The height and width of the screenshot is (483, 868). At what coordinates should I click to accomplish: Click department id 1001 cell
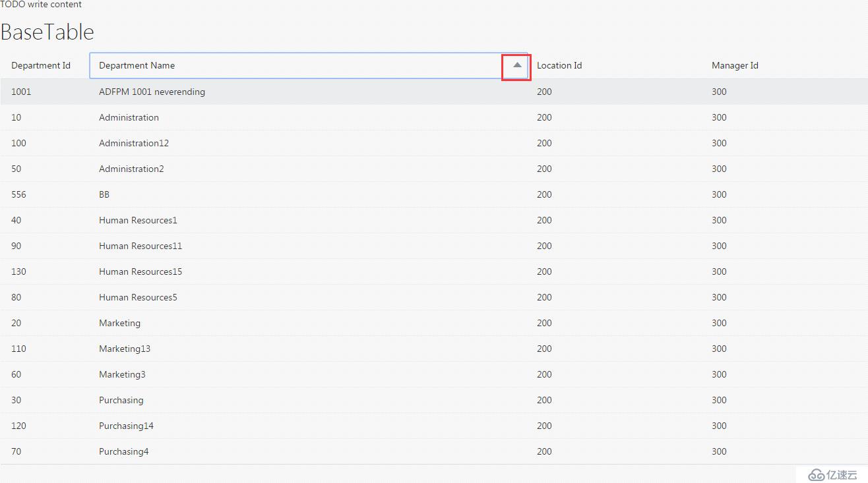pos(21,92)
